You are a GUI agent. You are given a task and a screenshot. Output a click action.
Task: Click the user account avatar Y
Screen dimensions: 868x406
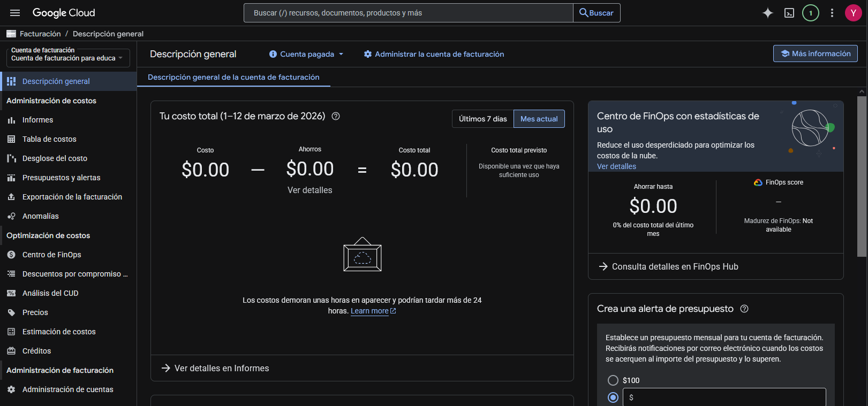pyautogui.click(x=853, y=13)
